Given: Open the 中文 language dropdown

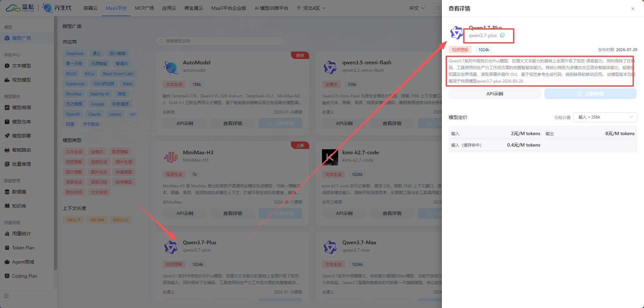Looking at the screenshot, I should tap(417, 8).
